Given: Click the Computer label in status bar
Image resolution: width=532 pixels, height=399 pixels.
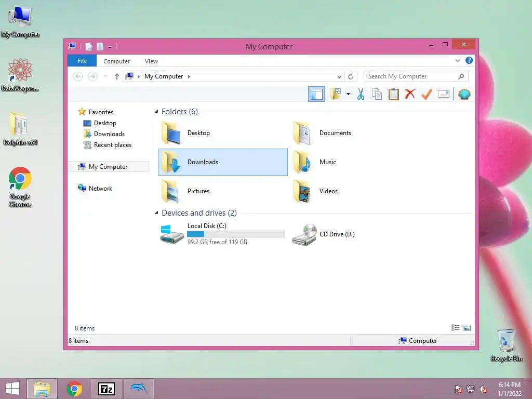Looking at the screenshot, I should 423,341.
